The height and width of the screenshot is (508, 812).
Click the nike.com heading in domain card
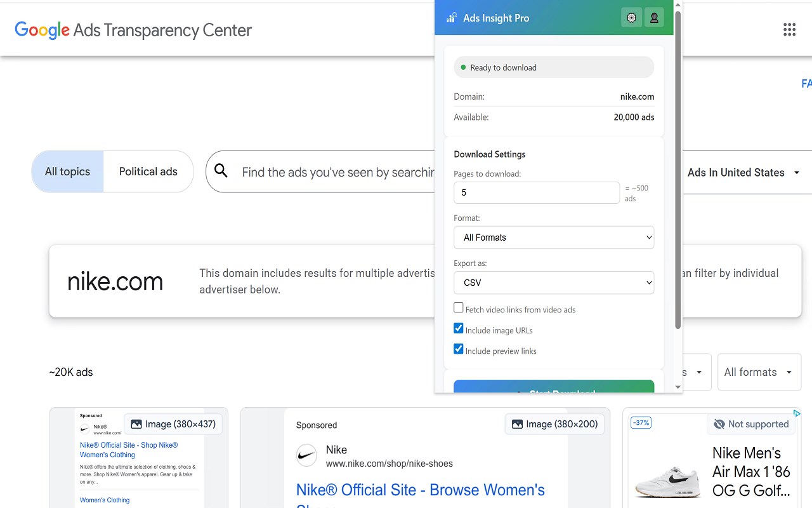115,281
